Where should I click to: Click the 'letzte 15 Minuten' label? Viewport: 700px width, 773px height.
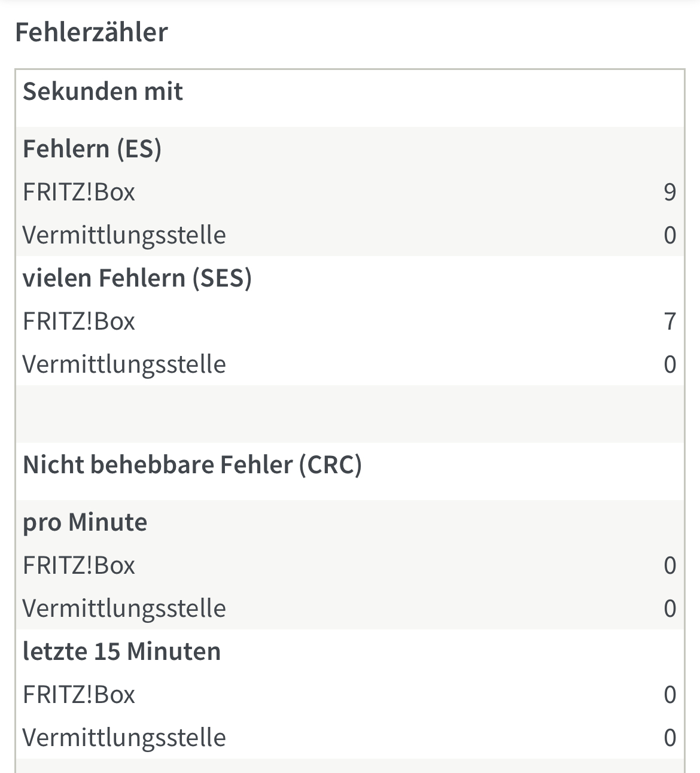tap(121, 652)
